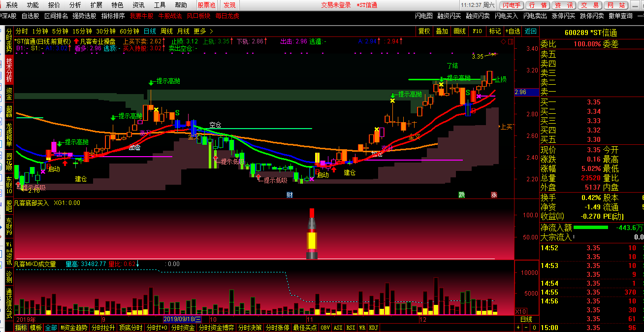
Task: Toggle the 叠加 overlay button
Action: tap(442, 31)
